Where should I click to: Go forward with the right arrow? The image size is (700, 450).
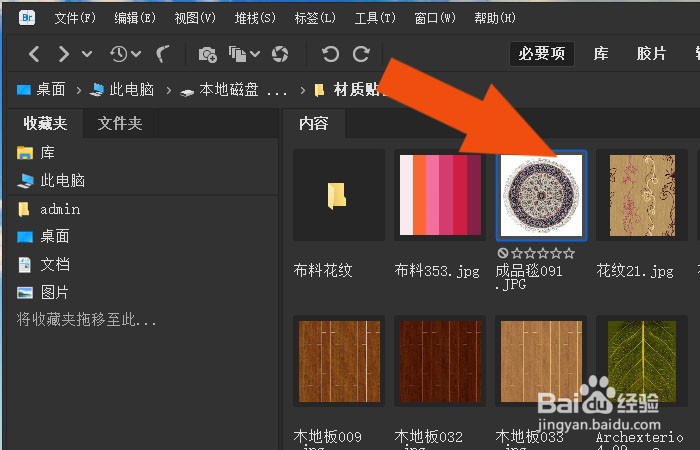coord(64,54)
